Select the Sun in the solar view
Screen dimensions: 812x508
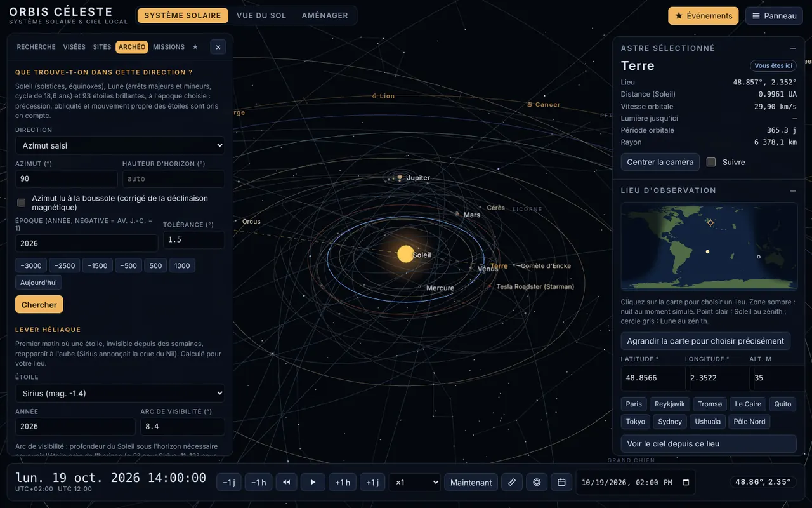[406, 254]
